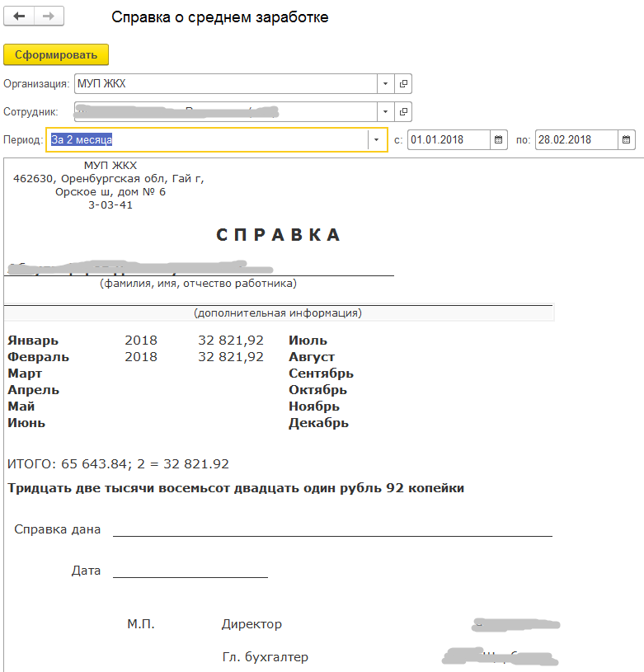Select the Январь row label
Image resolution: width=644 pixels, height=672 pixels.
pyautogui.click(x=33, y=341)
